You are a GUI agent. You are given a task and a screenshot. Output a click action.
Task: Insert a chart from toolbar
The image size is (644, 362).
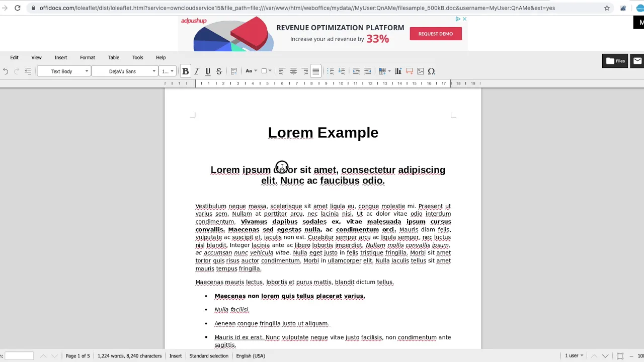click(x=398, y=71)
